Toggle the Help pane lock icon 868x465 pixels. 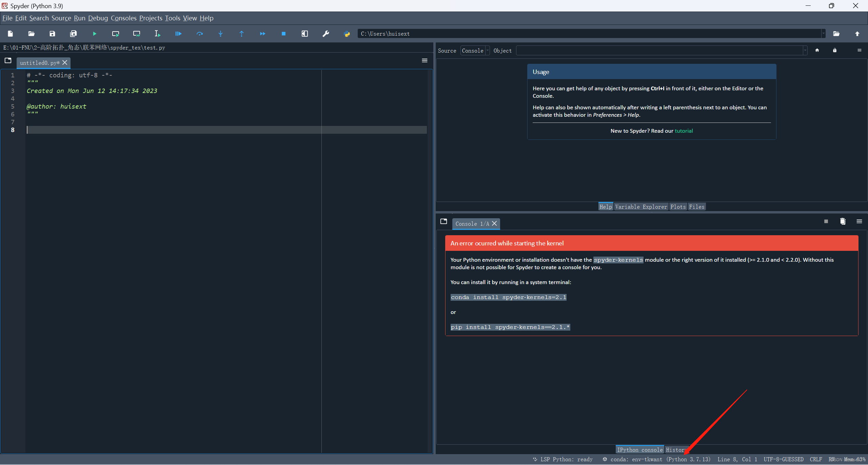[x=835, y=50]
